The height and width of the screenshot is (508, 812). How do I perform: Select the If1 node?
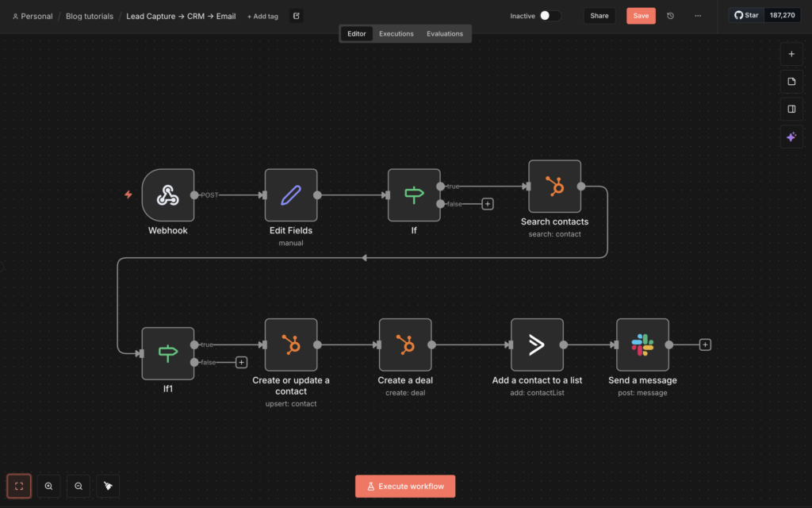tap(168, 353)
